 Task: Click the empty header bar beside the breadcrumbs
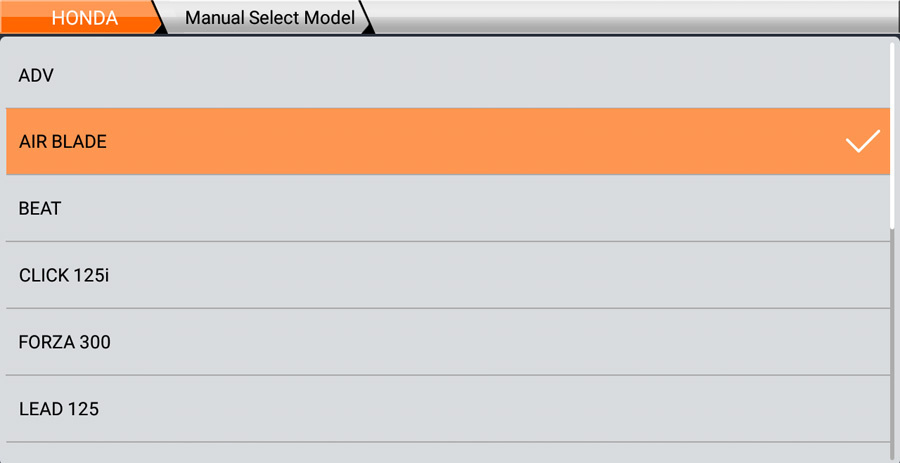630,18
